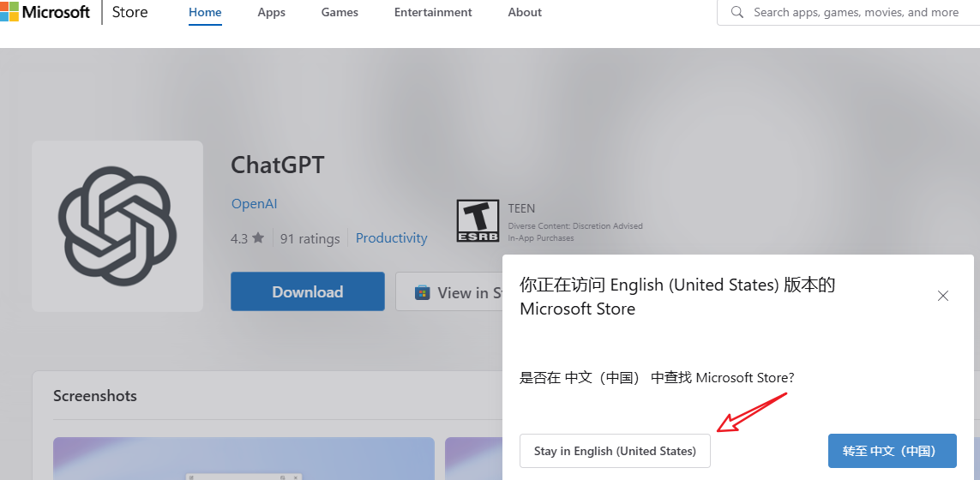Click the Store text link in the header
The image size is (980, 480).
[129, 12]
